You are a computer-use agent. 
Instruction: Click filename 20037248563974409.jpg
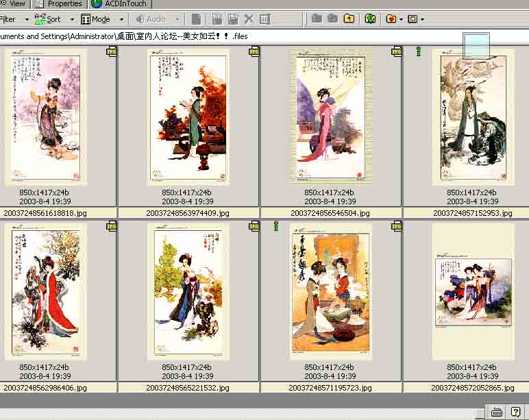point(188,213)
